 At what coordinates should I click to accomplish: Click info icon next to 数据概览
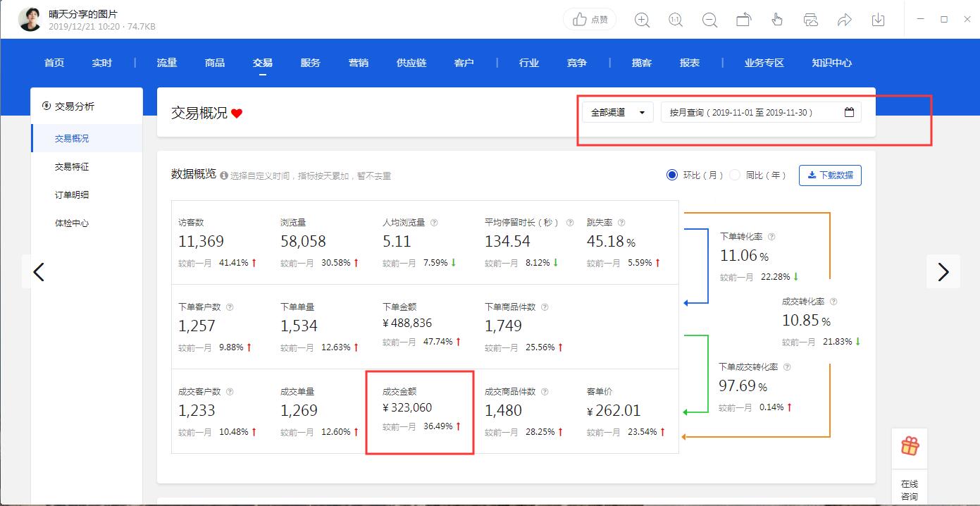click(x=224, y=175)
